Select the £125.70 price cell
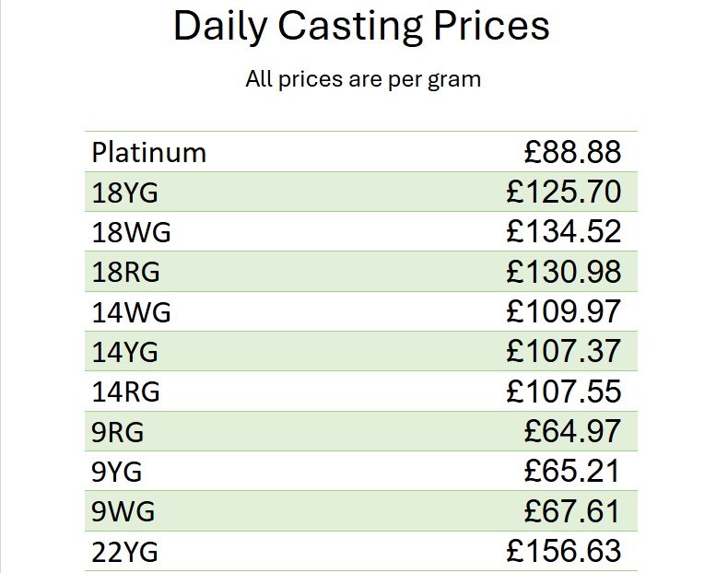Screen dimensions: 728x573 pos(563,193)
